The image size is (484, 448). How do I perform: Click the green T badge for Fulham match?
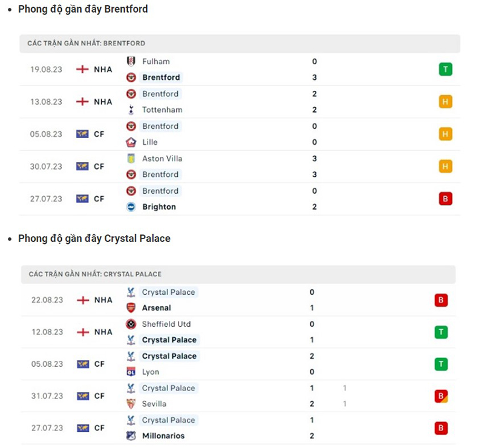click(x=445, y=69)
